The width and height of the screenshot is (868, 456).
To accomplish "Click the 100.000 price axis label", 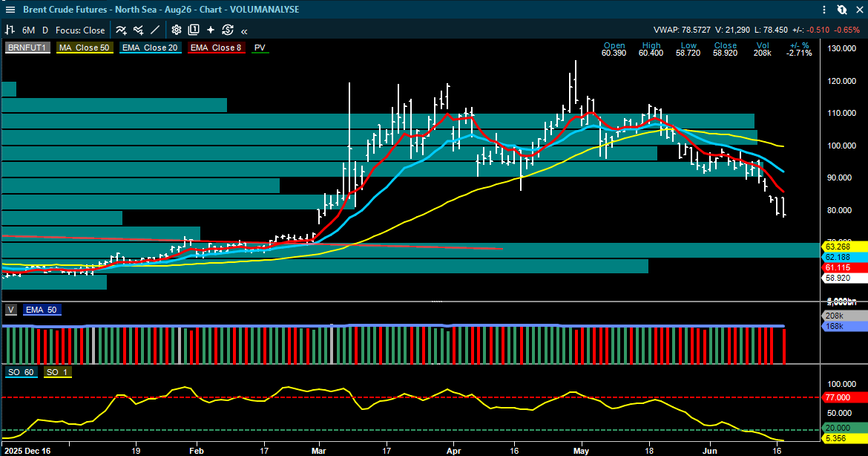I will [x=841, y=146].
